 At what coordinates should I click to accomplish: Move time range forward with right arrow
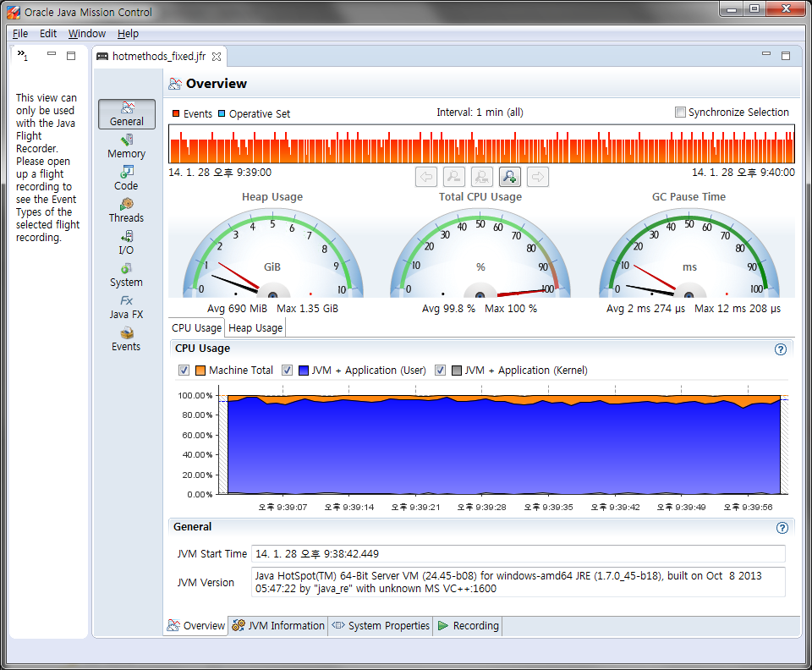[538, 177]
